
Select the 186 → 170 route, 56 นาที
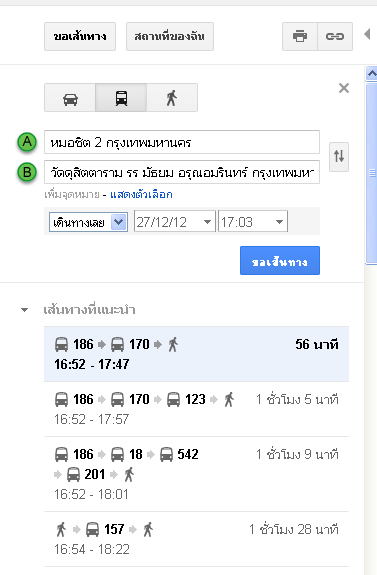(x=196, y=354)
